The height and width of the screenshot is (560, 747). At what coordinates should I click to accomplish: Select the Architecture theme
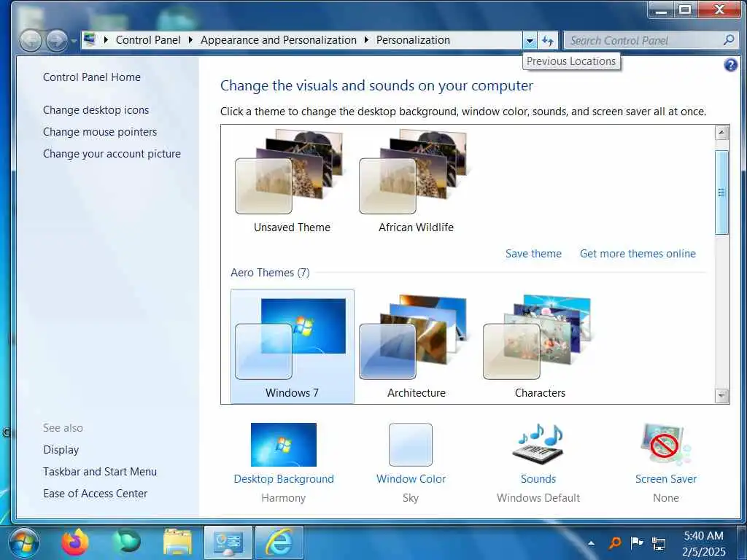[x=416, y=346]
